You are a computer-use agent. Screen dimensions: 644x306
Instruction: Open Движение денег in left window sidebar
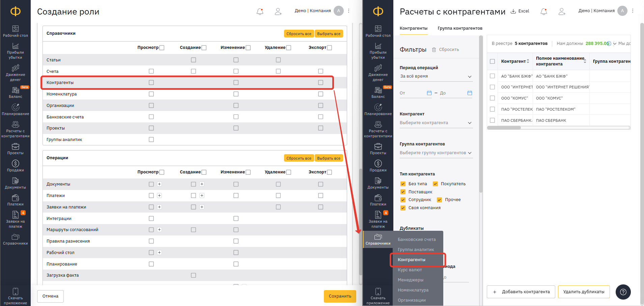pos(16,73)
